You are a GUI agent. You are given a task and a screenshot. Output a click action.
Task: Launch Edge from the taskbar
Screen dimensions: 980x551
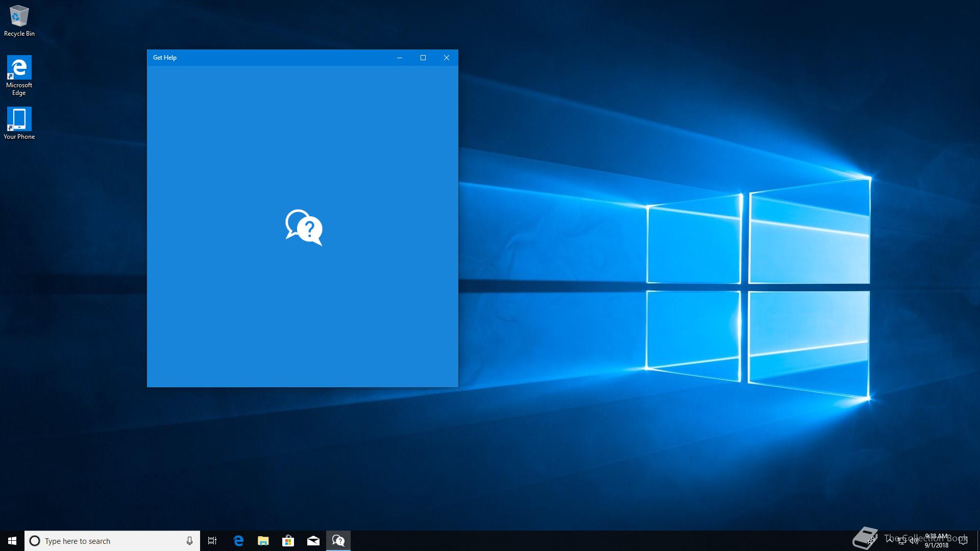tap(238, 541)
